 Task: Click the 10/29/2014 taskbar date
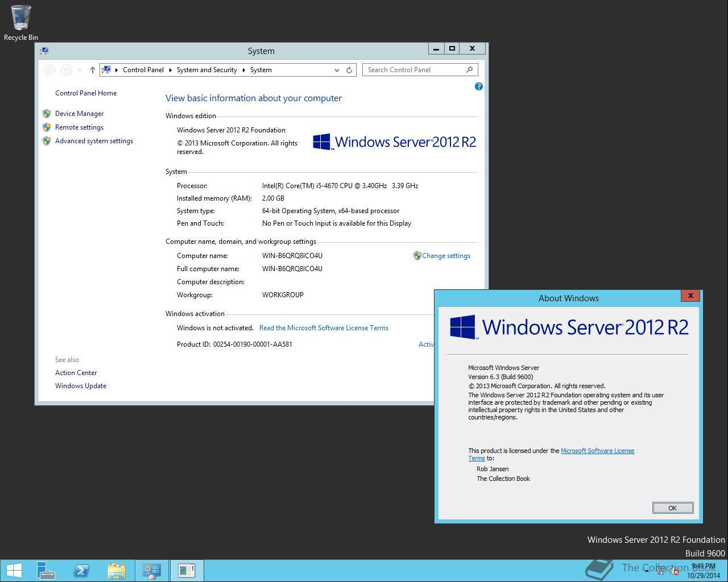703,575
